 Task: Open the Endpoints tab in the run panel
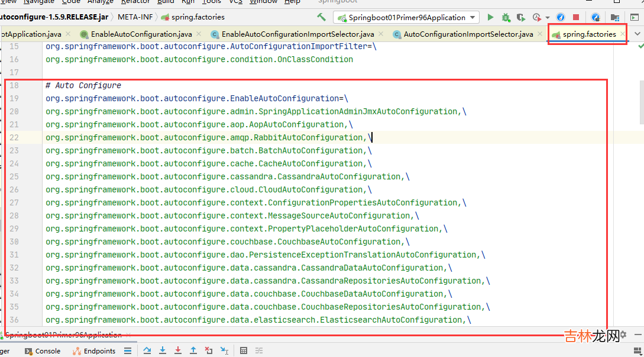(x=93, y=350)
